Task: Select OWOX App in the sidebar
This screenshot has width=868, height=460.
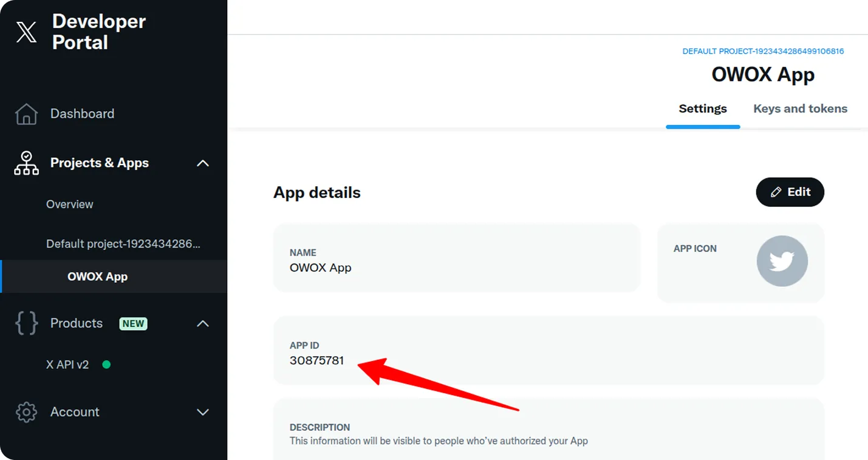Action: click(x=97, y=276)
